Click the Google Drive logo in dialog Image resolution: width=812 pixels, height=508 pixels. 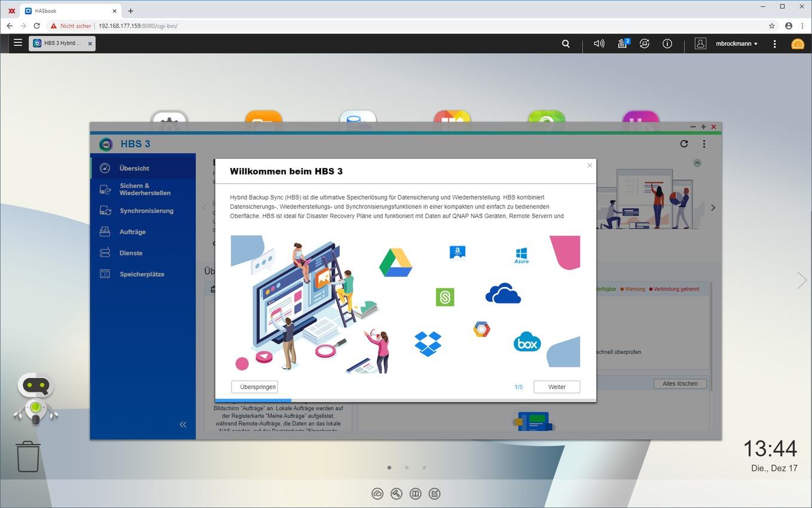396,262
